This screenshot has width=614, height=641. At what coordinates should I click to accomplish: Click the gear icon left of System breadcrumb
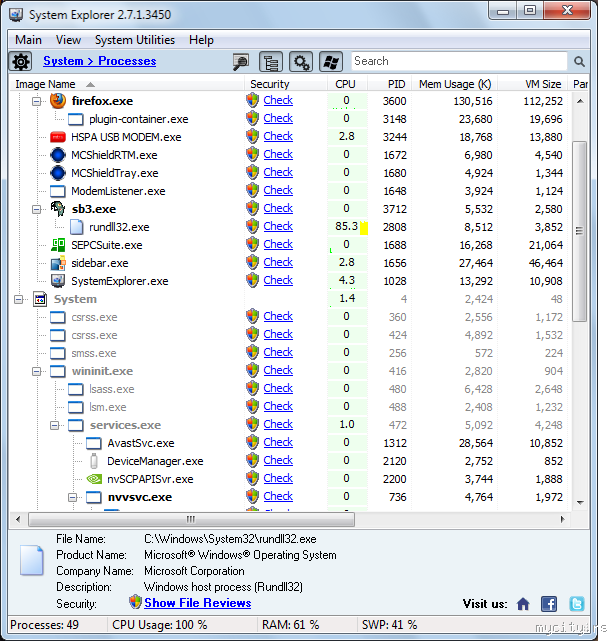(21, 62)
